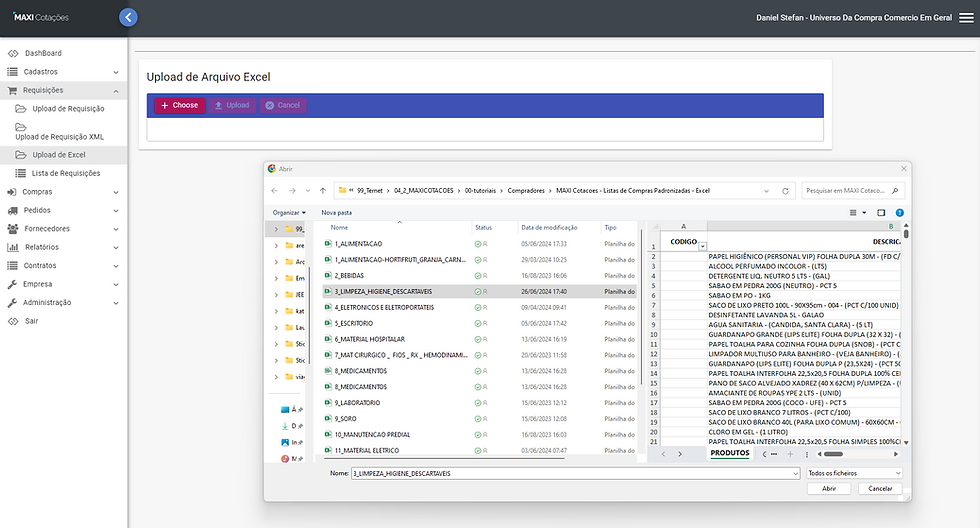Expand Fornecedores menu
The width and height of the screenshot is (980, 528).
(x=64, y=229)
